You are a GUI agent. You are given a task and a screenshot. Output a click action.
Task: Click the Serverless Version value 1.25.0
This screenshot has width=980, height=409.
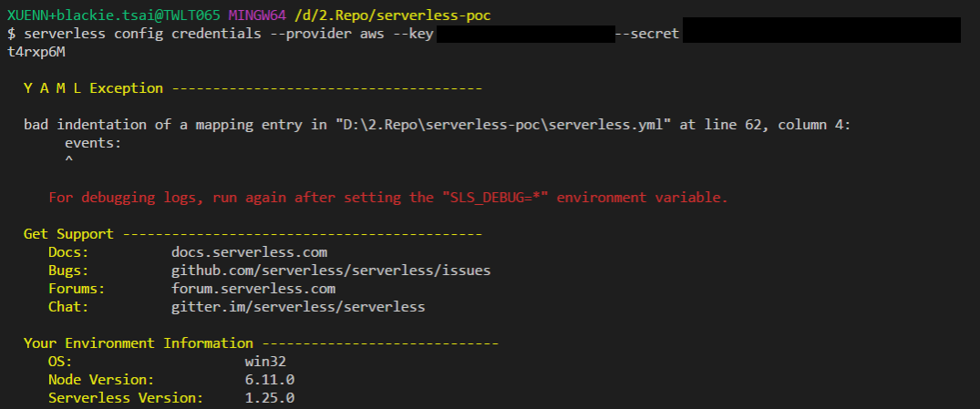(270, 398)
